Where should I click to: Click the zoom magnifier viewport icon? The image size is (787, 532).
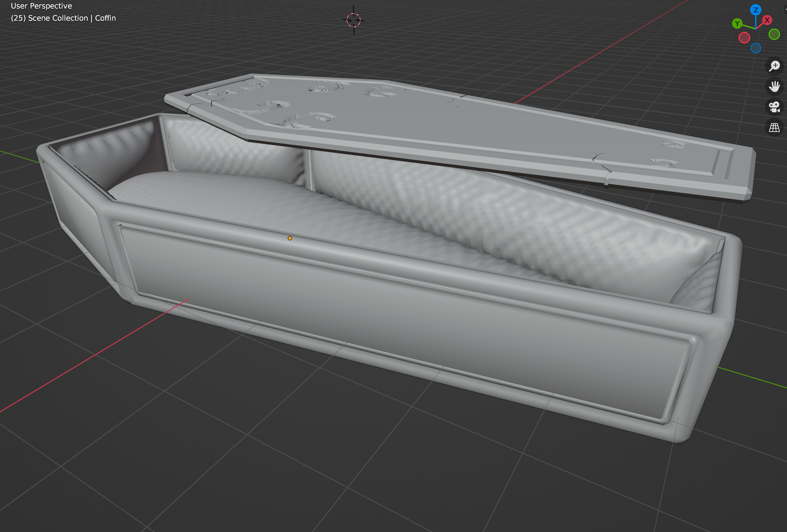click(x=774, y=66)
